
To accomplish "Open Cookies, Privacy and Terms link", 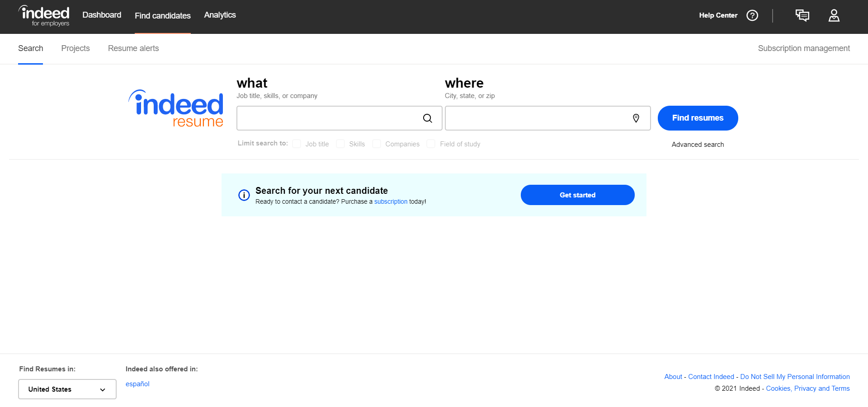I will point(808,388).
